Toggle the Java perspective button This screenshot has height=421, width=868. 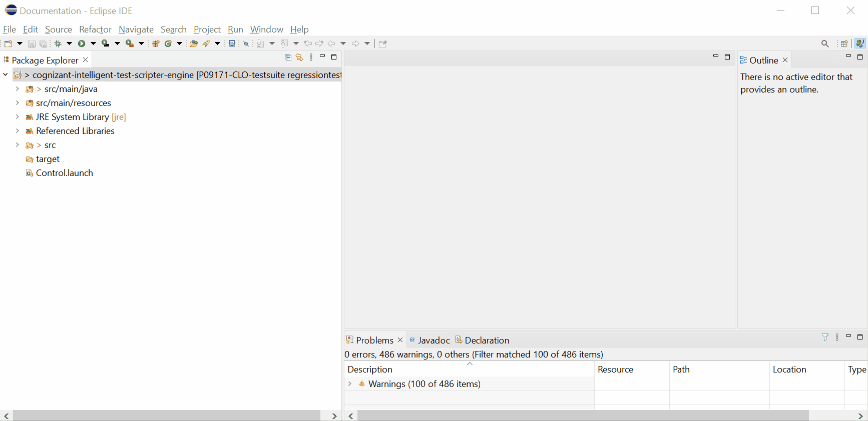860,43
